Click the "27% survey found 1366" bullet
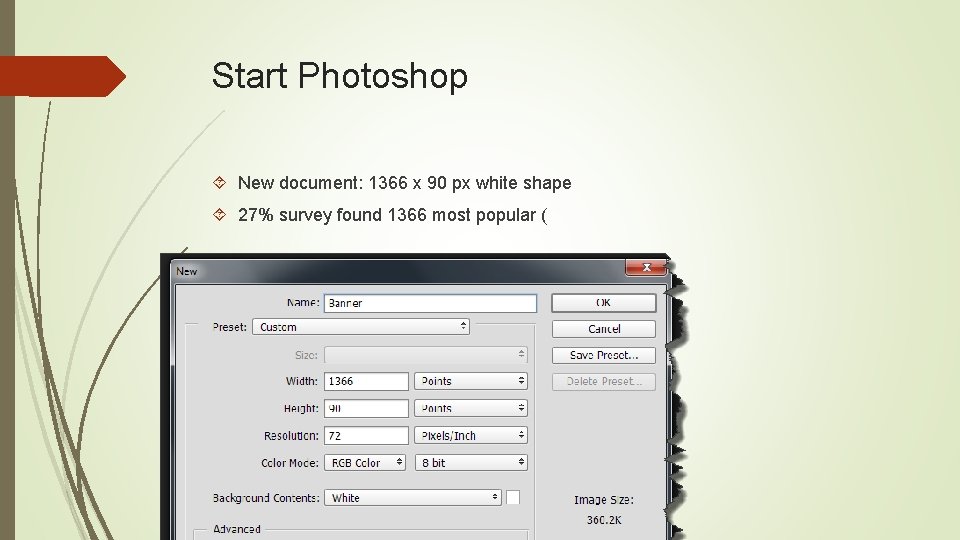 pos(392,215)
